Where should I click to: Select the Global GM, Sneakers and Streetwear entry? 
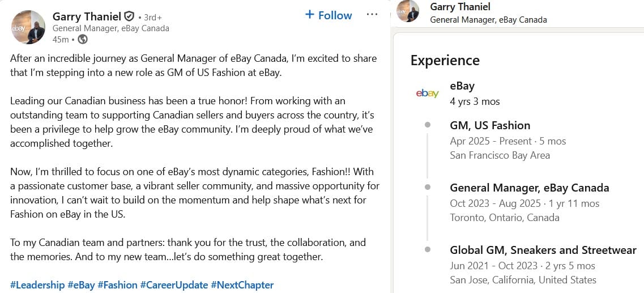tap(543, 250)
